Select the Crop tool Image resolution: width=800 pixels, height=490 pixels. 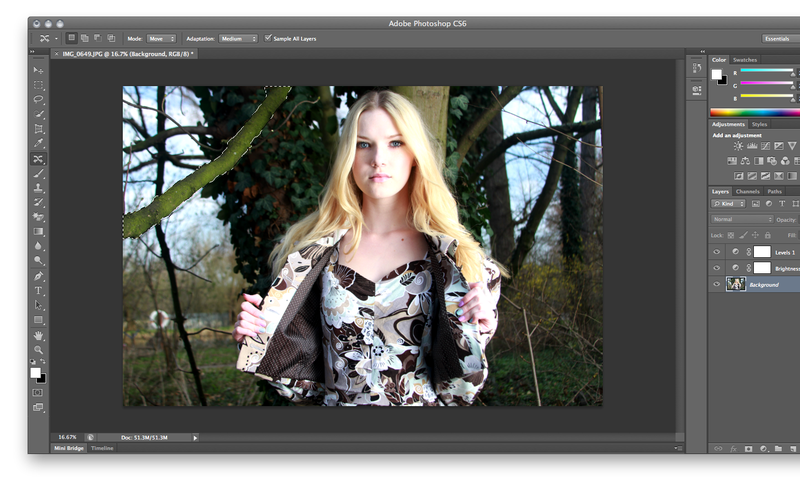tap(38, 129)
